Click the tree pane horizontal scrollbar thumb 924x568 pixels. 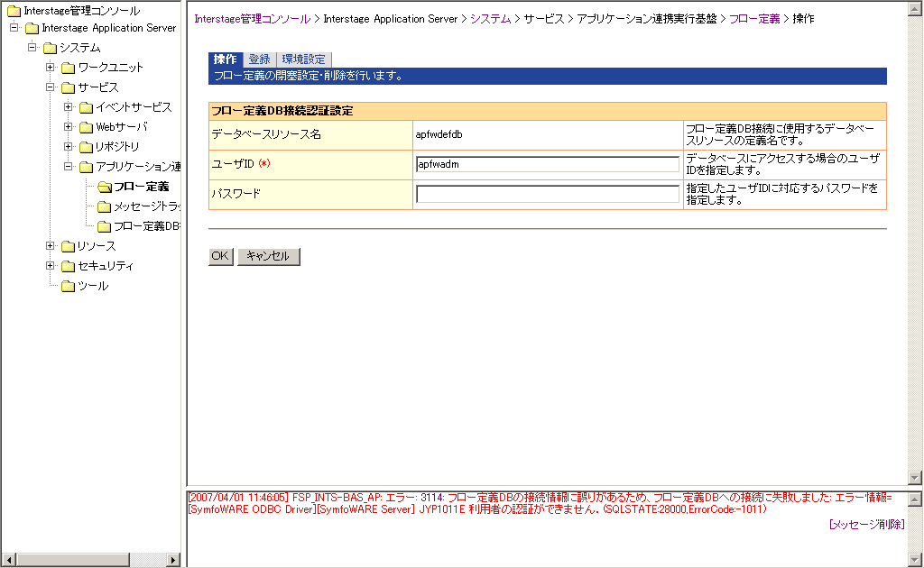72,559
